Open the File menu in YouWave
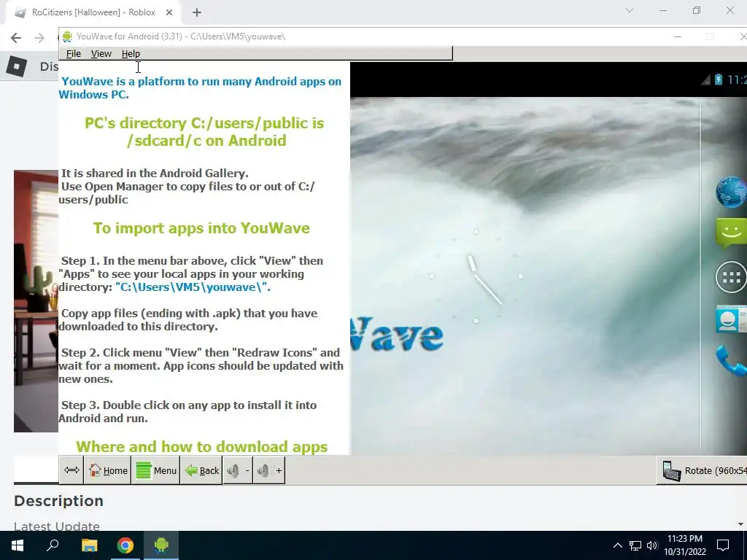747x560 pixels. click(x=73, y=54)
